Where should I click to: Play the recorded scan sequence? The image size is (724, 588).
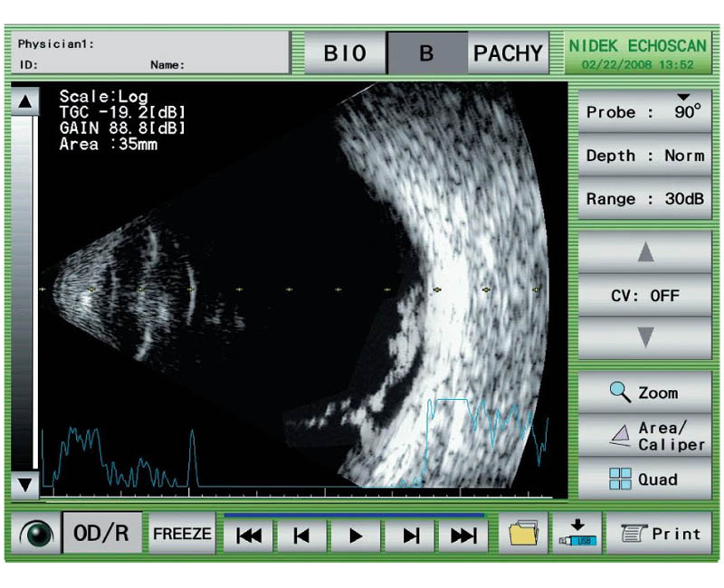pyautogui.click(x=356, y=536)
